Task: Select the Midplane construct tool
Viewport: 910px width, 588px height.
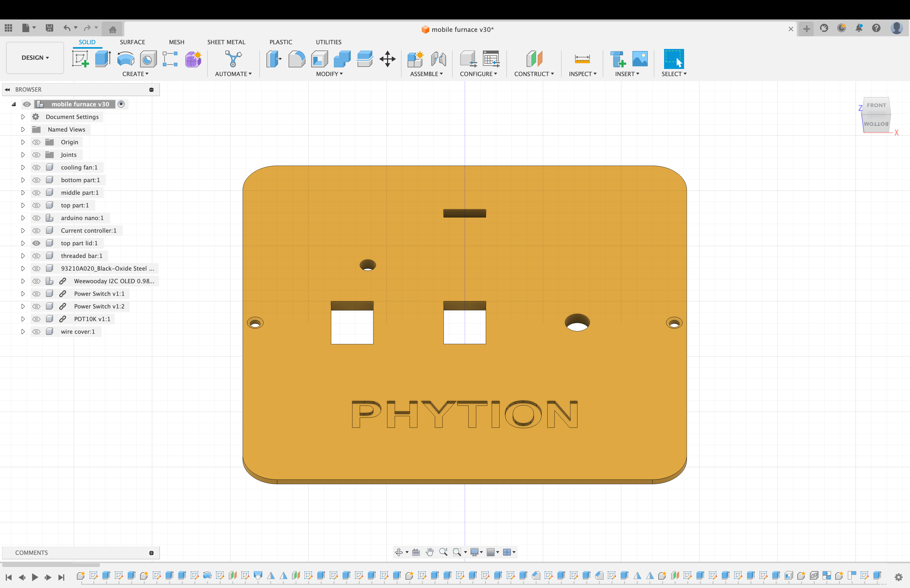Action: [534, 59]
